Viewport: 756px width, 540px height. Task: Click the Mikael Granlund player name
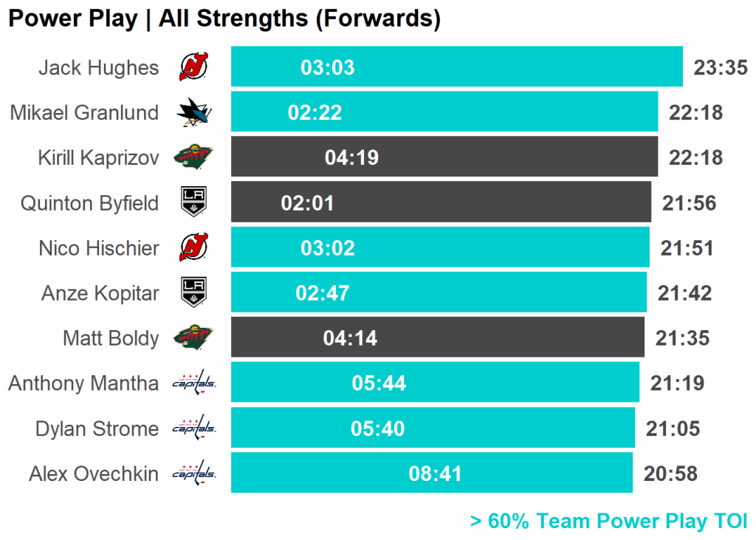point(84,112)
